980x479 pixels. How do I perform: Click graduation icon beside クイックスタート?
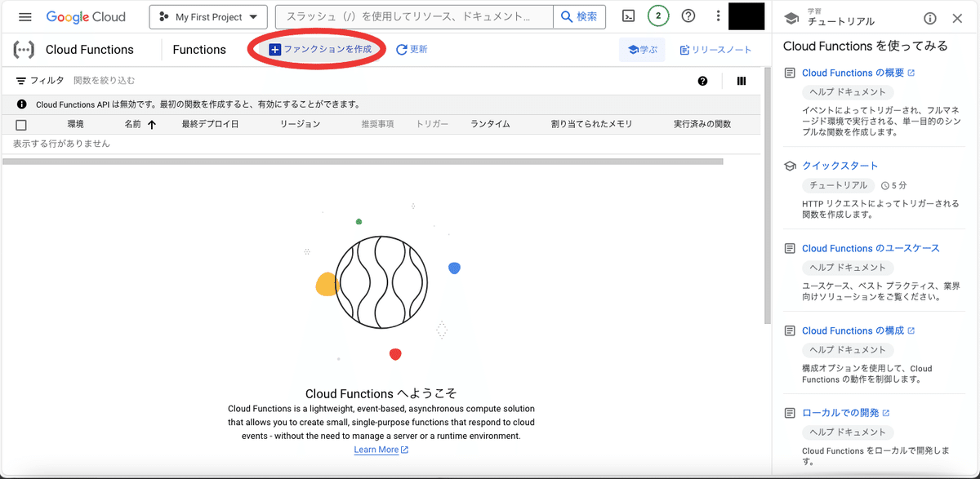(x=790, y=166)
